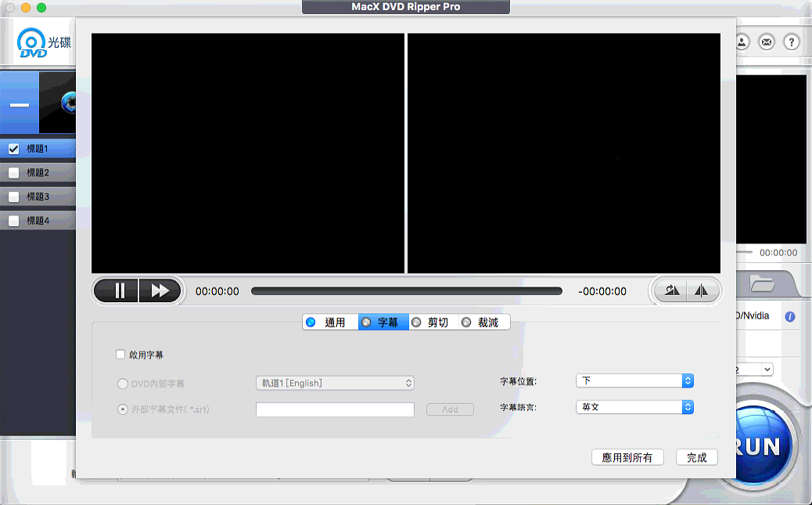
Task: Switch to the 裁減 tab
Action: point(484,323)
